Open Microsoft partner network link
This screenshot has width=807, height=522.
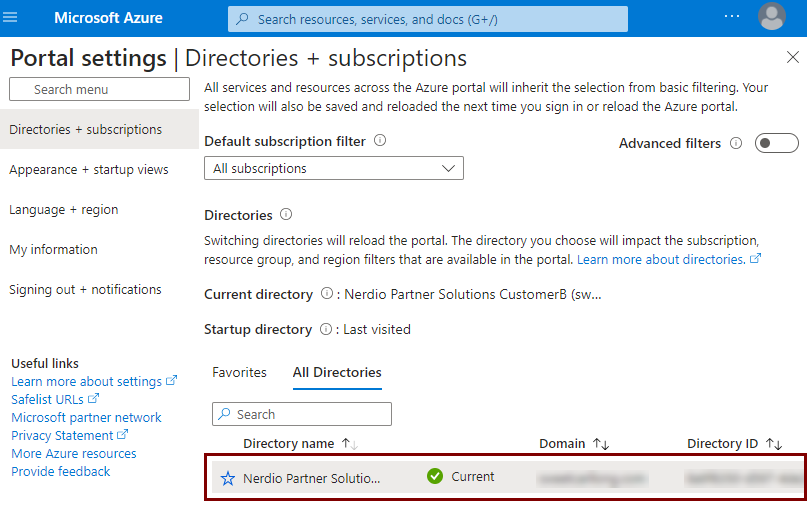coord(86,417)
